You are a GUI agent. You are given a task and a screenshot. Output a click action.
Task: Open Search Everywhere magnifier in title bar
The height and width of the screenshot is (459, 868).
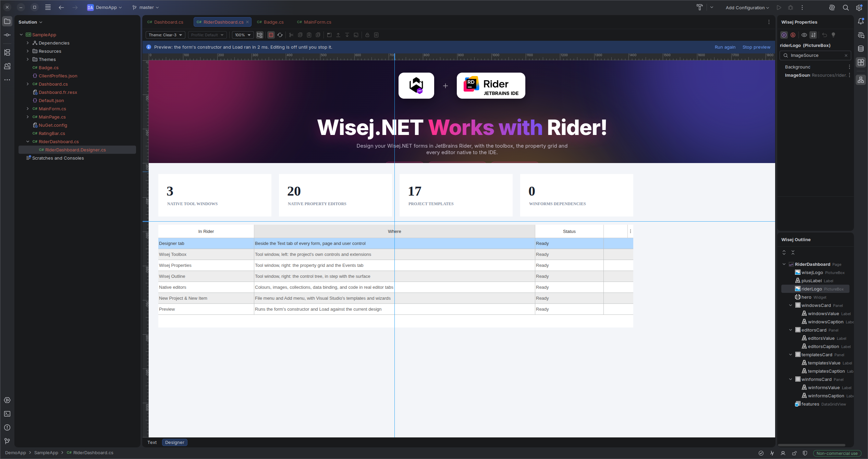pyautogui.click(x=846, y=8)
